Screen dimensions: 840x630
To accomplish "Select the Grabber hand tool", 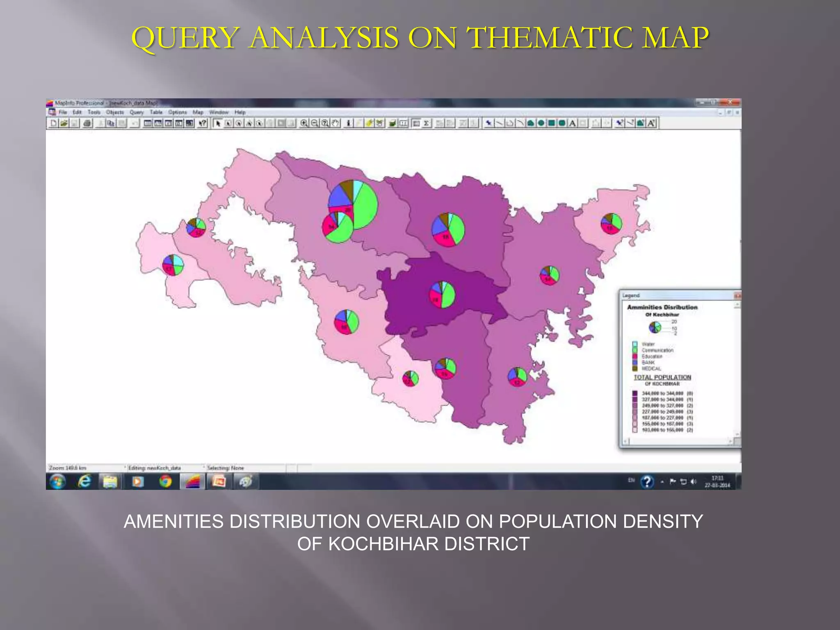I will [x=336, y=123].
